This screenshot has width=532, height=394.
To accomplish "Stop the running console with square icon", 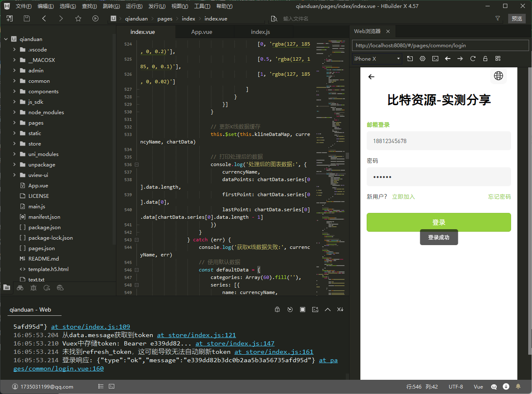I will click(303, 310).
